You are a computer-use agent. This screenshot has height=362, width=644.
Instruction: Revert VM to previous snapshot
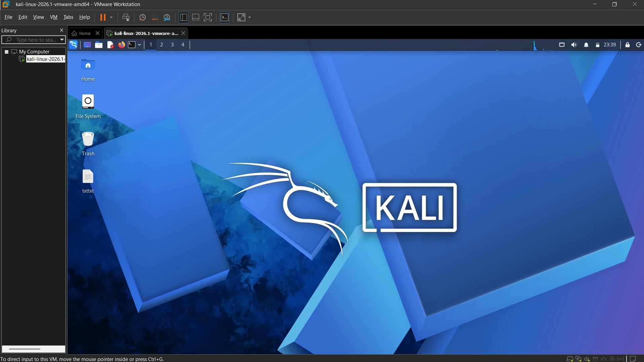click(x=155, y=17)
